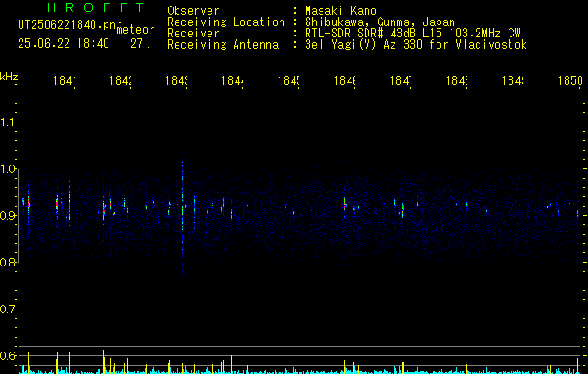Click the date 25.06.22 18:40
Viewport: 588px width, 374px height.
coord(64,44)
